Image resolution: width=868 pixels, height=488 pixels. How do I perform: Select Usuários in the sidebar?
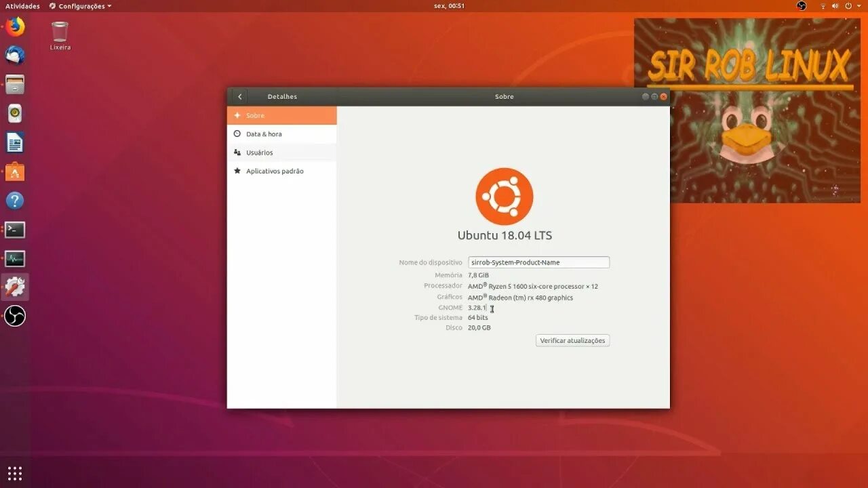[282, 152]
